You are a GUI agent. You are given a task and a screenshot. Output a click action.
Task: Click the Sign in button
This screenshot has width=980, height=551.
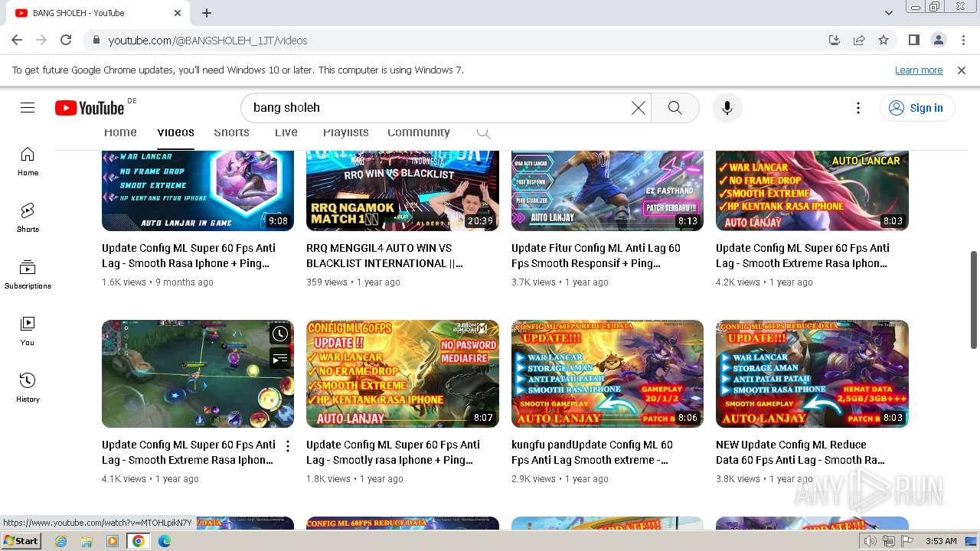(x=916, y=108)
